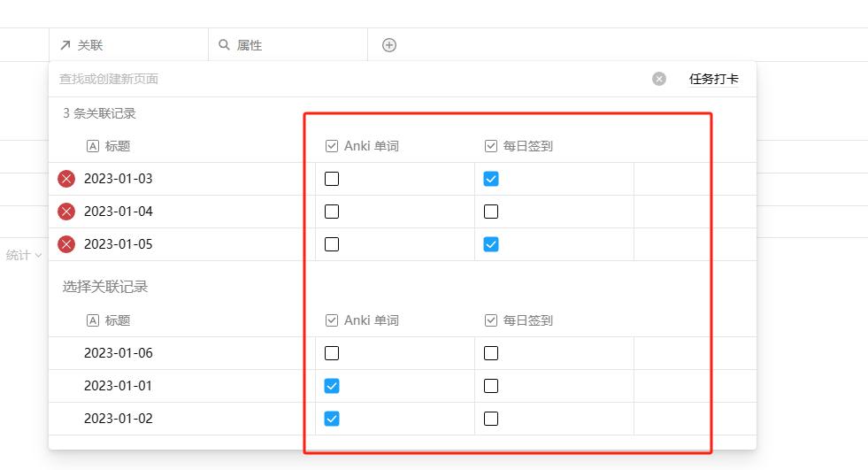The image size is (868, 470).
Task: Remove the 2023-01-03 linked record
Action: 66,179
